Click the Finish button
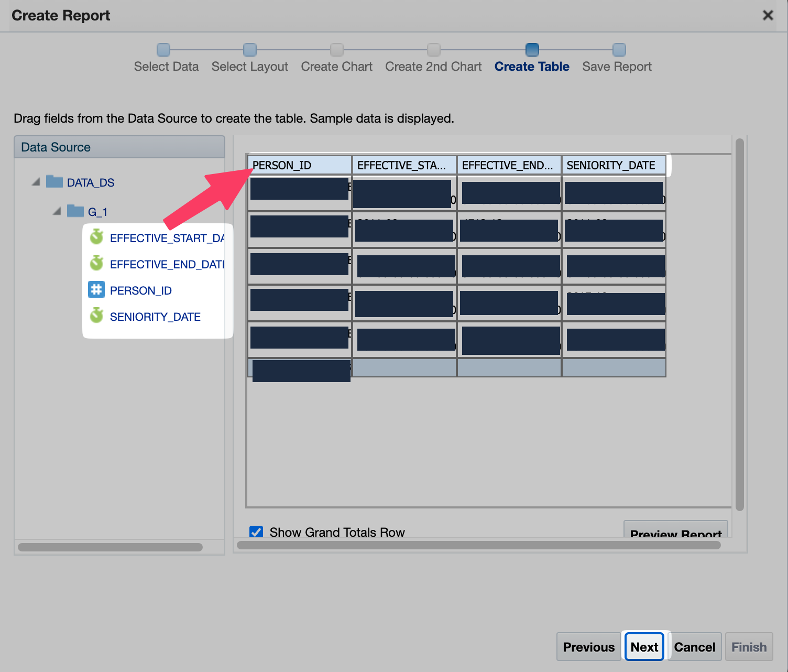This screenshot has height=672, width=788. click(749, 647)
